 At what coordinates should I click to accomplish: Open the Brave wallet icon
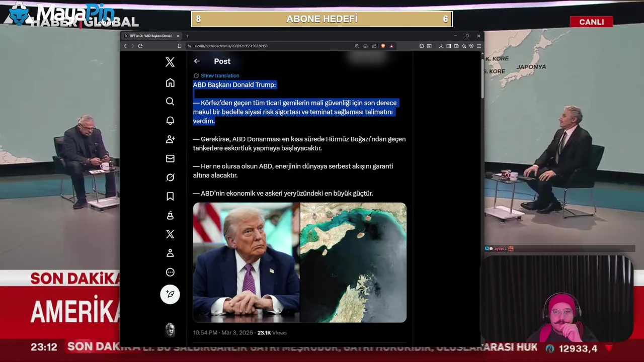[456, 46]
